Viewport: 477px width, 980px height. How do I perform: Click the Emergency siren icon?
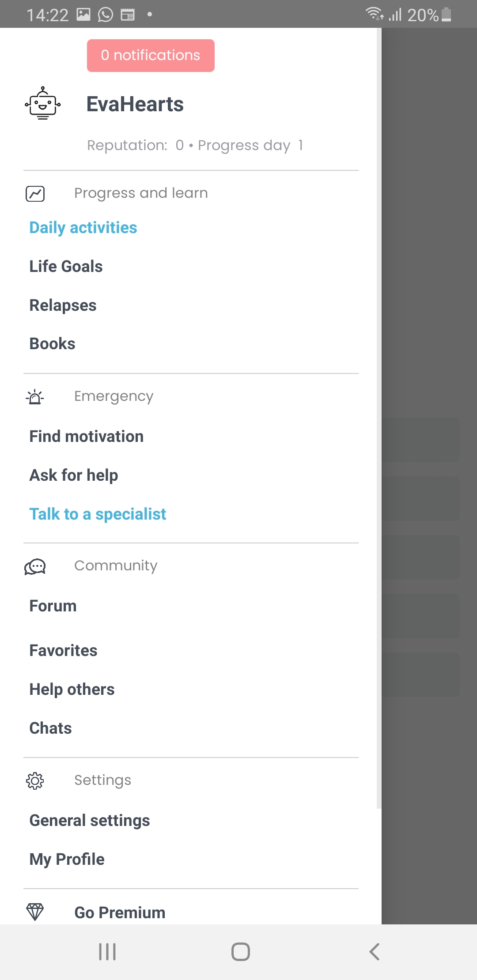(x=35, y=397)
